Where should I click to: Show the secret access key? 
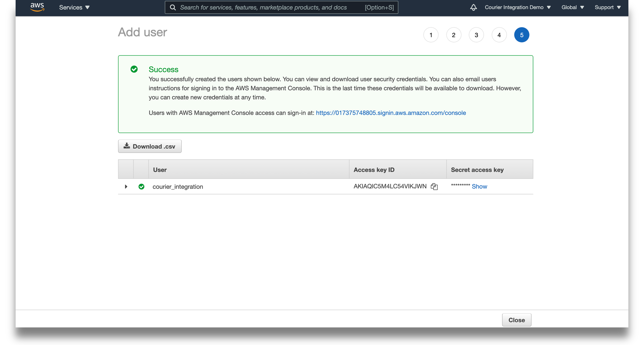tap(479, 186)
